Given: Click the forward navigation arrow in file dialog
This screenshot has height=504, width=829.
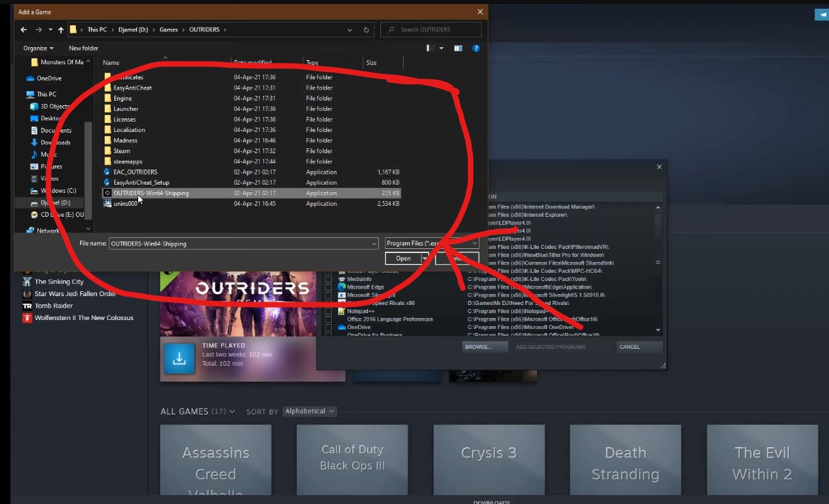Looking at the screenshot, I should [38, 30].
